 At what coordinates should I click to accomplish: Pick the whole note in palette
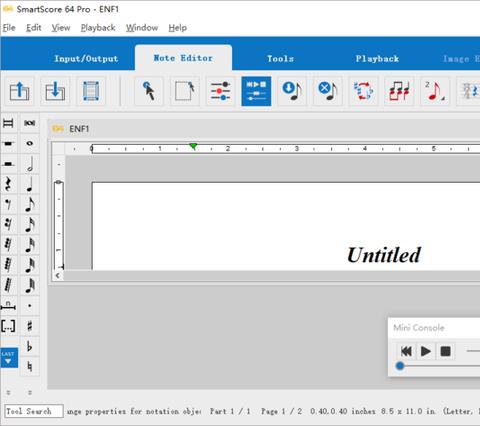point(30,143)
